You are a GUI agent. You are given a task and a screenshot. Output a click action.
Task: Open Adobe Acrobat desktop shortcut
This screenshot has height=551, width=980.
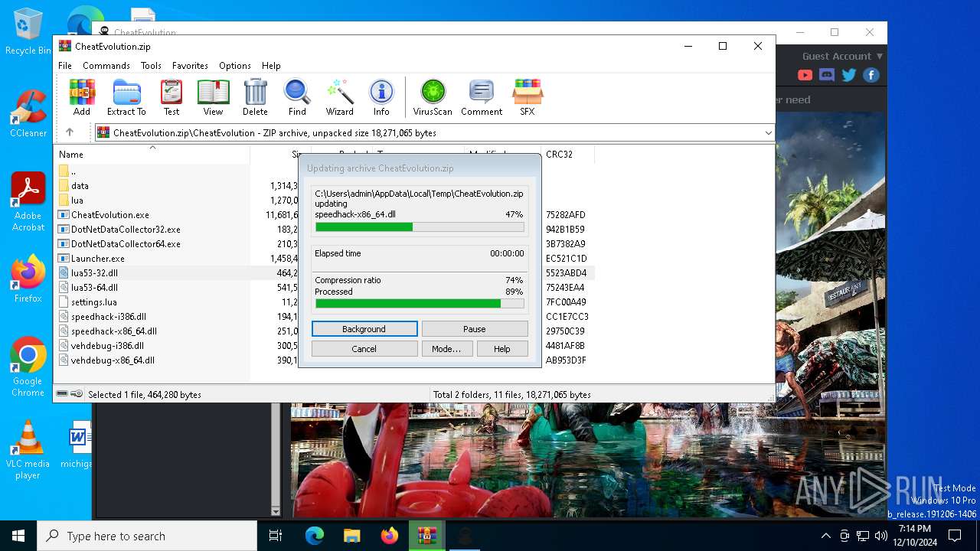28,201
